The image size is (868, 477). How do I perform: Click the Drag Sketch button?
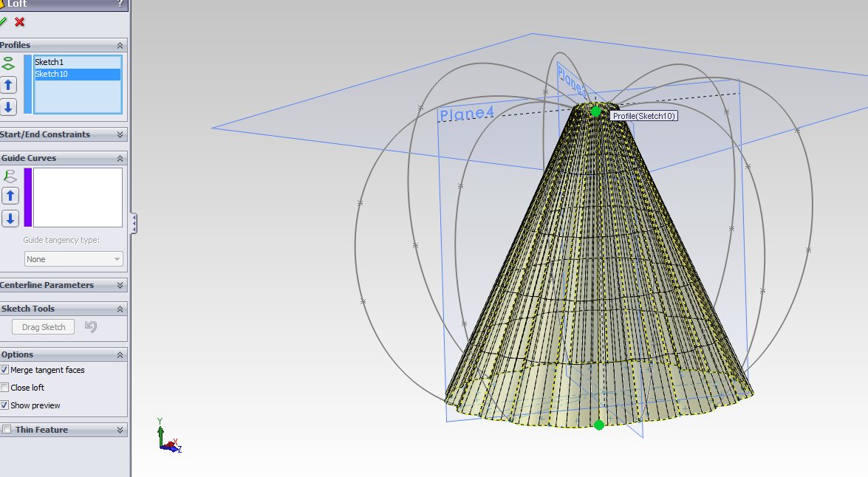point(43,327)
